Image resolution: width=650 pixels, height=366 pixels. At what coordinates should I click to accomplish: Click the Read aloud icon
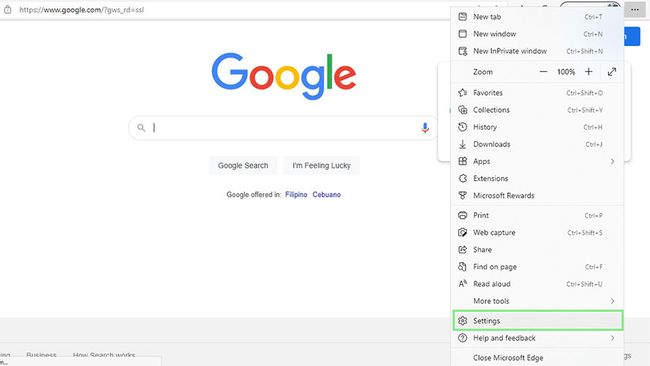tap(463, 284)
